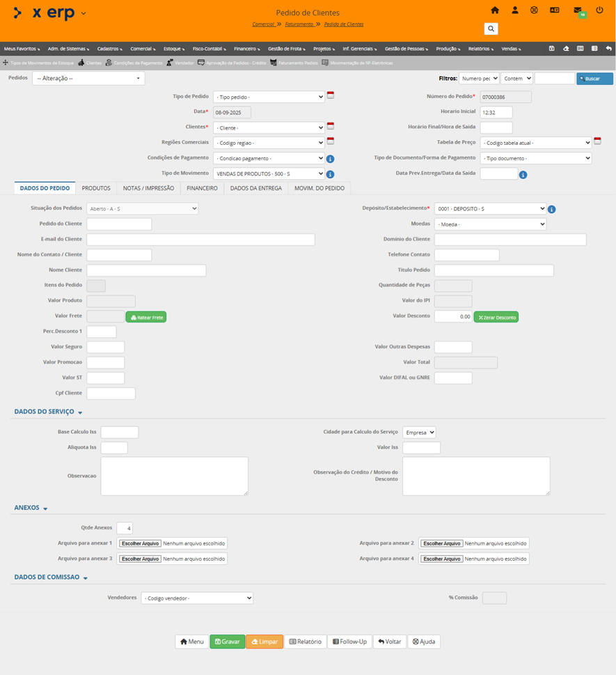Screen dimensions: 616x675
Task: Open the Vendedores dropdown
Action: pos(197,598)
